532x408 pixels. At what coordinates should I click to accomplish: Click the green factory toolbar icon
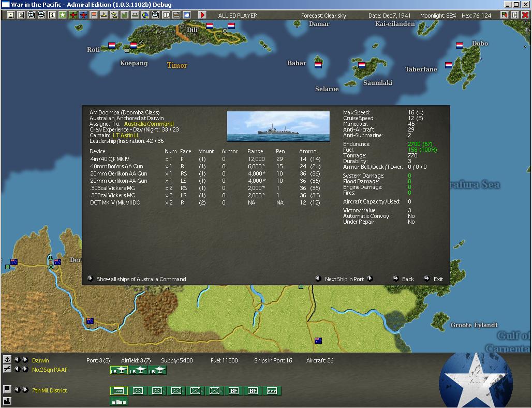click(125, 15)
